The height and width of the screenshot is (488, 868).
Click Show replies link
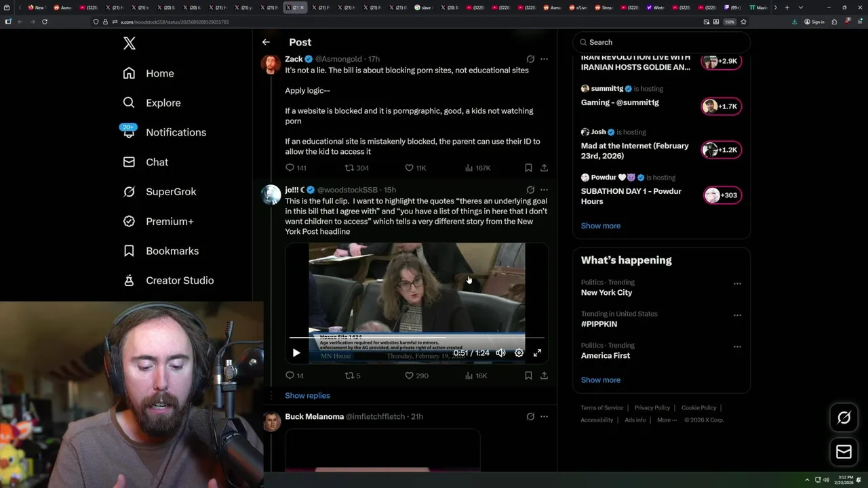pos(307,396)
